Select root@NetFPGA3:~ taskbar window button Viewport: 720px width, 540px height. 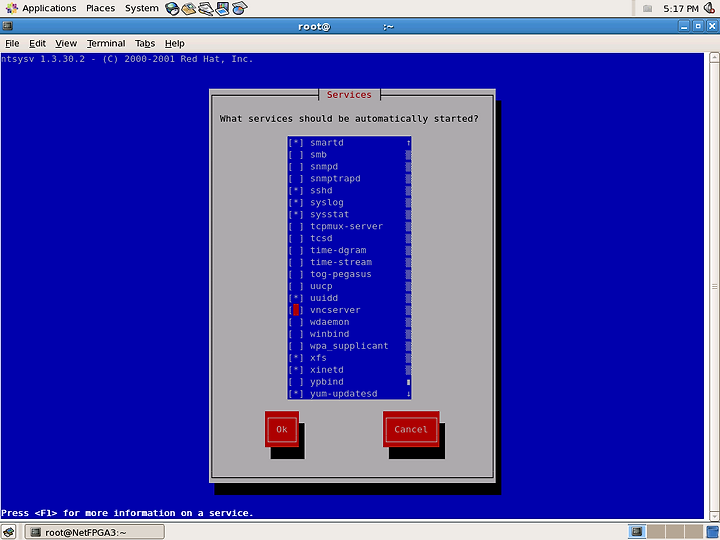(95, 532)
